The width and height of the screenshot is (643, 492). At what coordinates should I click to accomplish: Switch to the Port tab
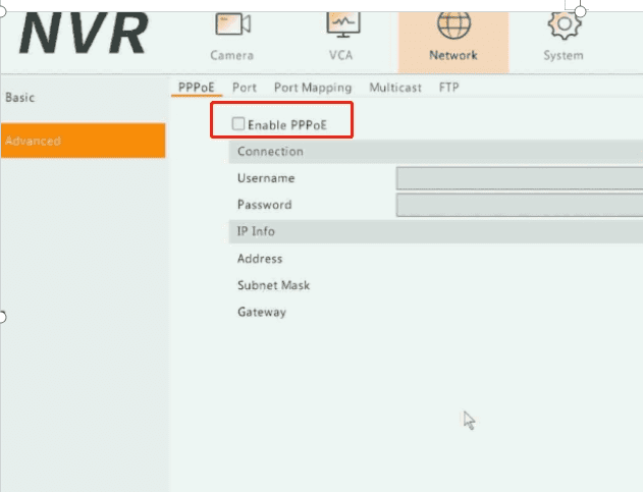[244, 88]
